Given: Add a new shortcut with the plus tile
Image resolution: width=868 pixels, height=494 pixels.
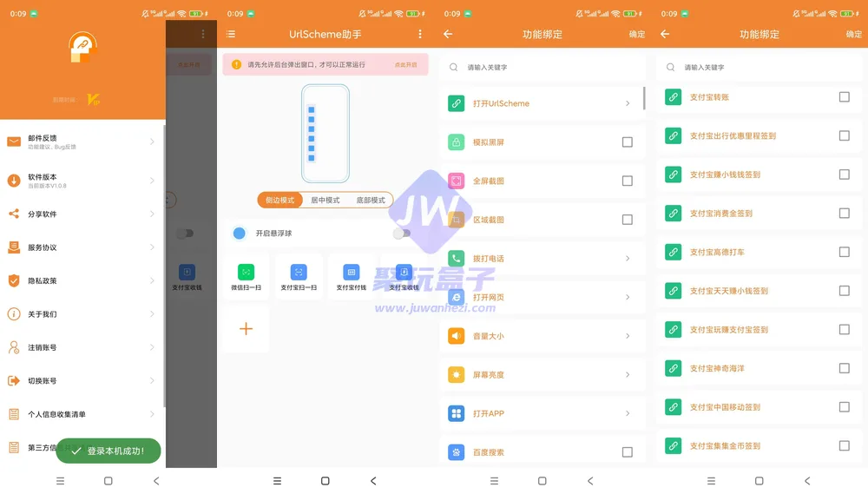Looking at the screenshot, I should [246, 328].
